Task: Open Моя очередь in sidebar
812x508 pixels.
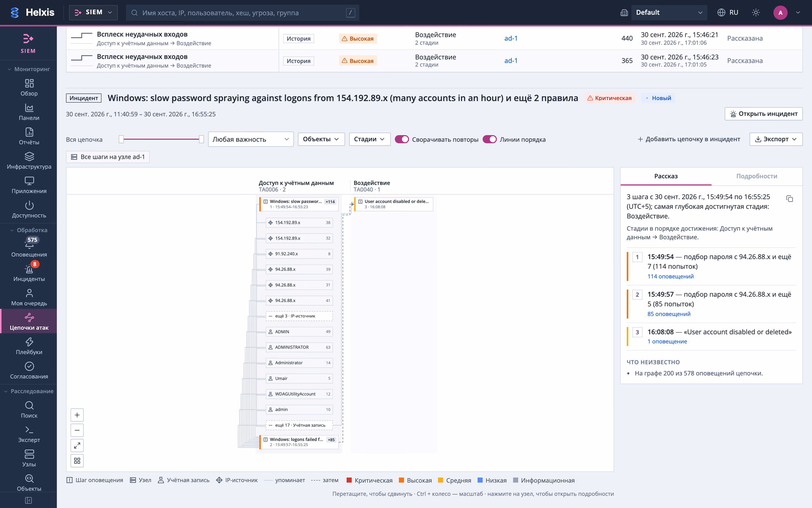Action: (29, 297)
